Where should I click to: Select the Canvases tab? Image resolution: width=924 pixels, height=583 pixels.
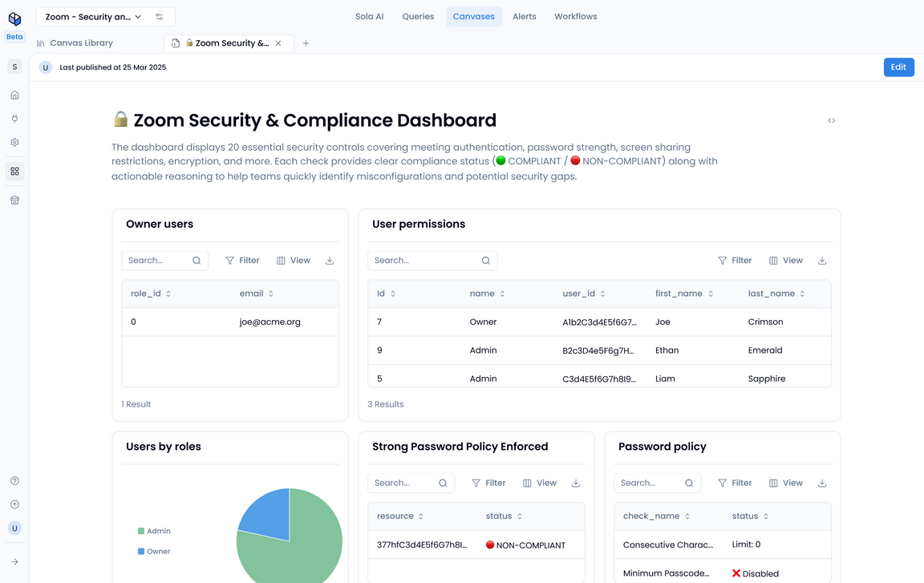(474, 17)
